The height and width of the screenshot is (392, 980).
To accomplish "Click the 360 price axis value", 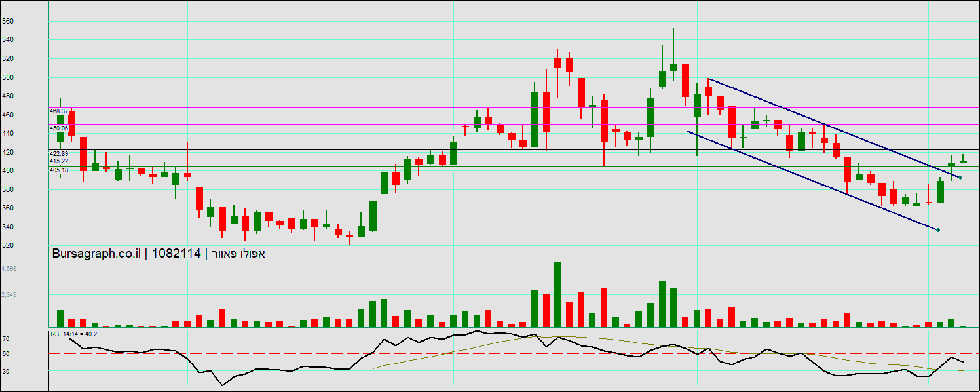I will tap(8, 208).
